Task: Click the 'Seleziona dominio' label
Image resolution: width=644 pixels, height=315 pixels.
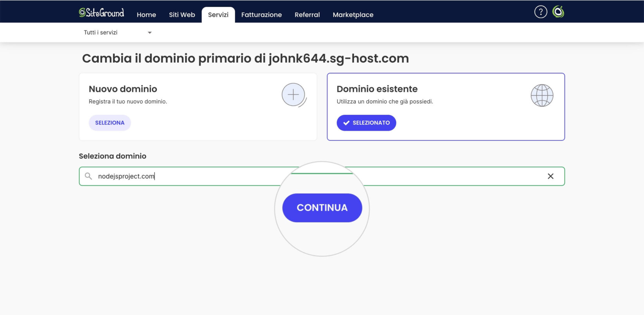Action: coord(113,156)
